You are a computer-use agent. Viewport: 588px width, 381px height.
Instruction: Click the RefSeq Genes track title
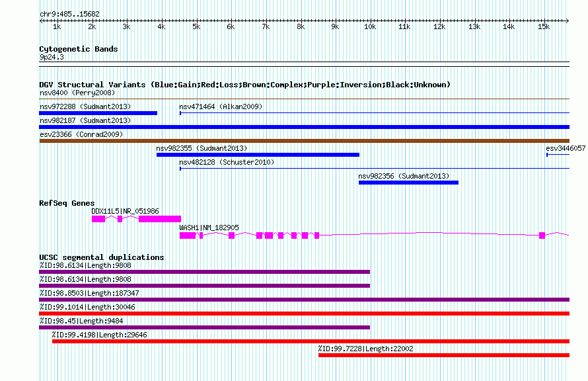pos(67,203)
